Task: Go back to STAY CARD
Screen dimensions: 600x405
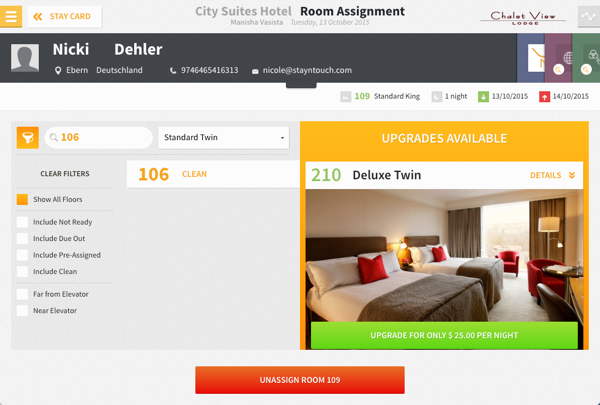Action: coord(65,16)
